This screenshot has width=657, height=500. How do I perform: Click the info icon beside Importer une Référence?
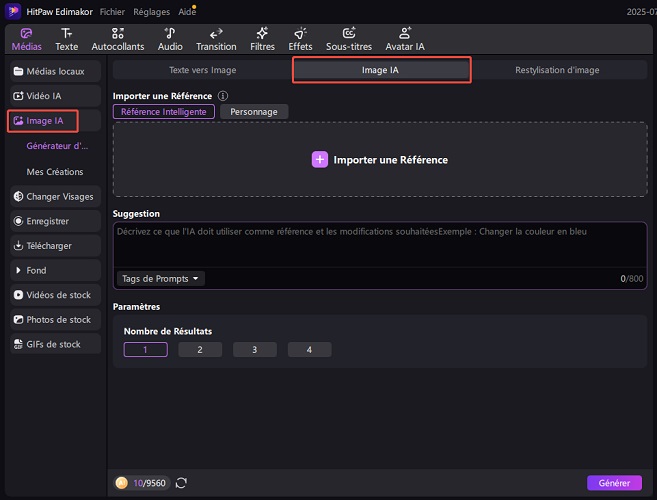[x=223, y=96]
